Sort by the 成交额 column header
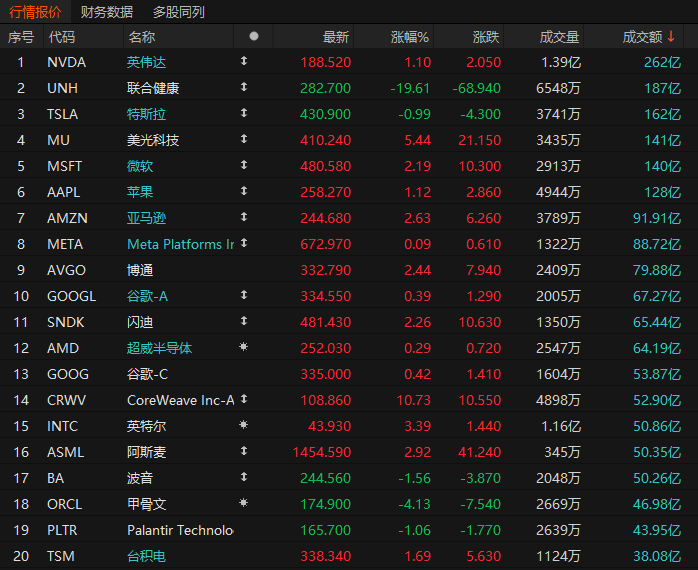This screenshot has width=698, height=570. (642, 37)
